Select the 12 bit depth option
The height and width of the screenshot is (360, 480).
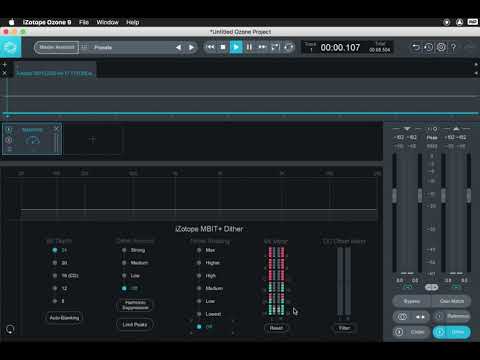click(x=60, y=288)
